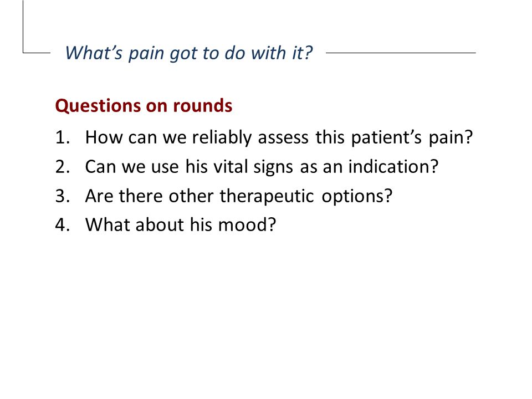
Task: Click the horizontal rule right of the title
Action: click(401, 53)
